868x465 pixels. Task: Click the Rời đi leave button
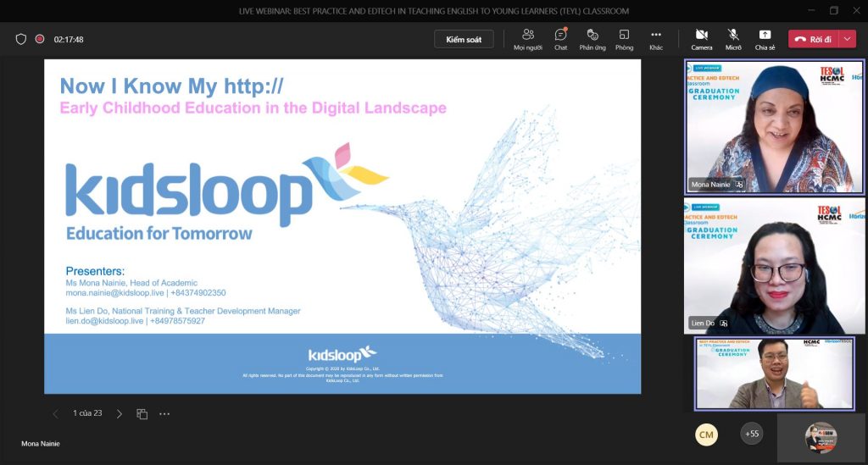(x=813, y=39)
